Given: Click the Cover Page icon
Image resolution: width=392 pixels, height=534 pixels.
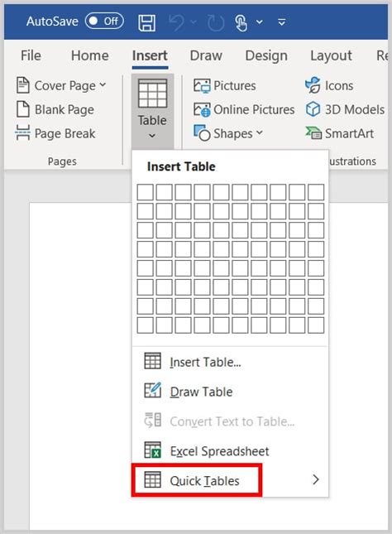Looking at the screenshot, I should (x=23, y=85).
